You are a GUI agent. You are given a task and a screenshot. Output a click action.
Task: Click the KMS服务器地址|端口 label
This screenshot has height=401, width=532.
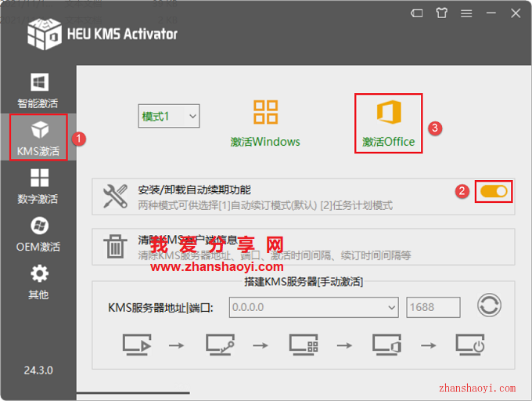point(160,308)
